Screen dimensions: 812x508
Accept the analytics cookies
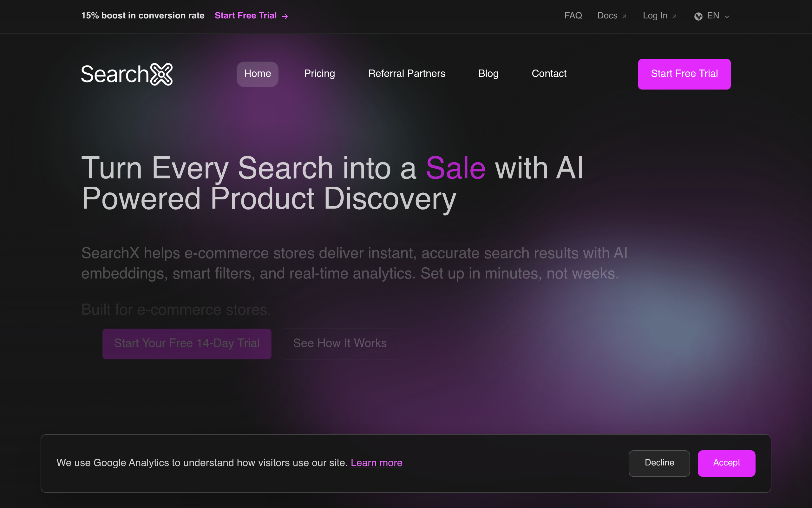coord(726,463)
